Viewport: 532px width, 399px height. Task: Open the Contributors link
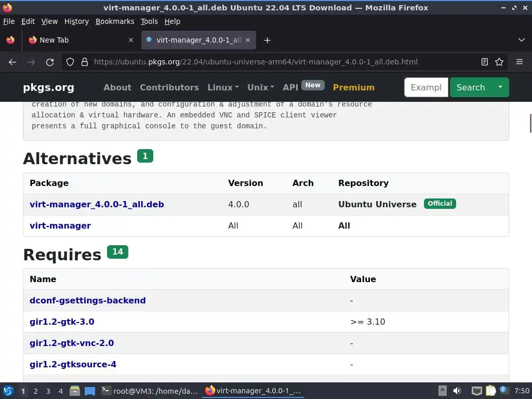click(x=169, y=87)
